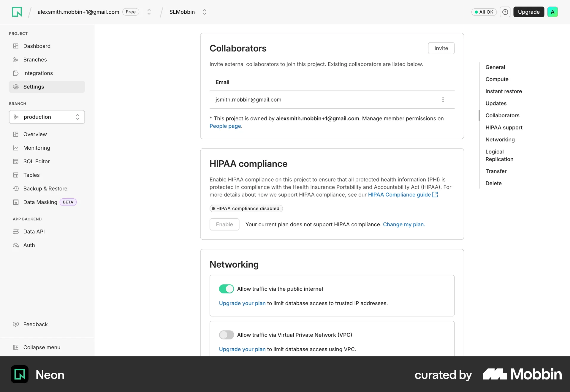Image resolution: width=570 pixels, height=392 pixels.
Task: Click the All OK status badge
Action: [484, 12]
